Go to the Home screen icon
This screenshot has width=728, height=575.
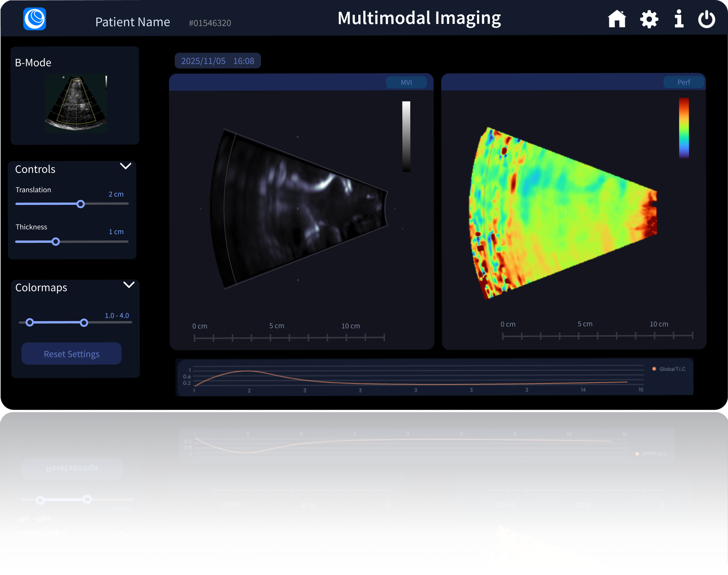tap(617, 19)
